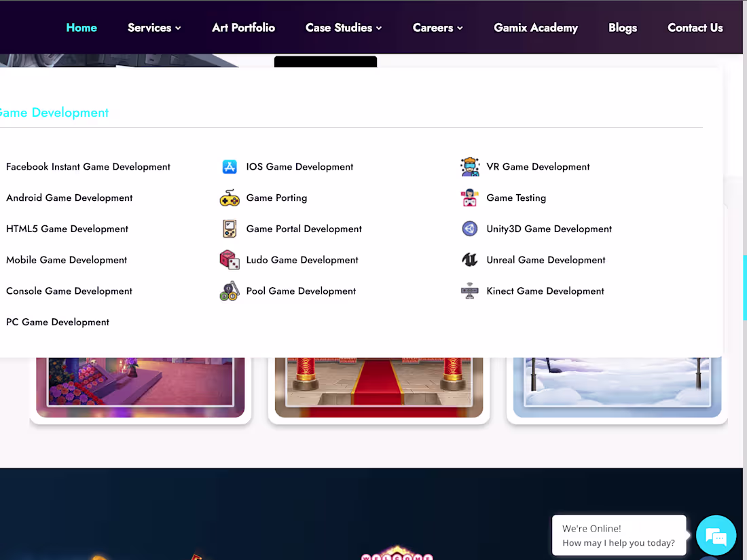Image resolution: width=747 pixels, height=560 pixels.
Task: Select the VR headset icon
Action: coord(469,166)
